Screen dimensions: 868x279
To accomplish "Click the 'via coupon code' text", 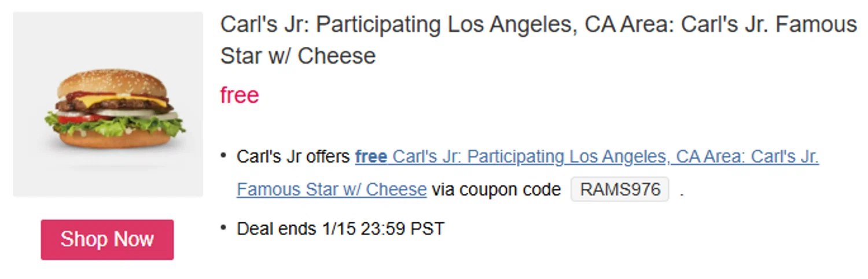I will click(x=496, y=189).
